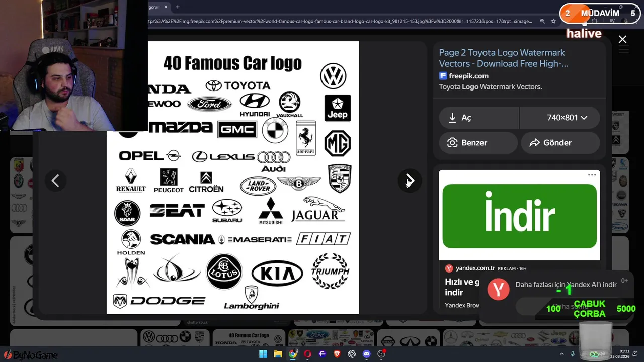Open Opera browser from the taskbar

[x=307, y=354]
